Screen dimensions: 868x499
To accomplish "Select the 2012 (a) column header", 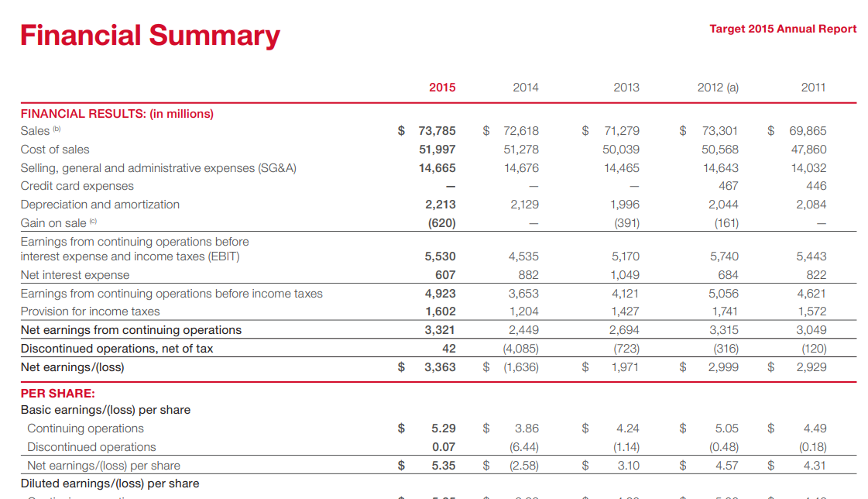I will pos(718,88).
